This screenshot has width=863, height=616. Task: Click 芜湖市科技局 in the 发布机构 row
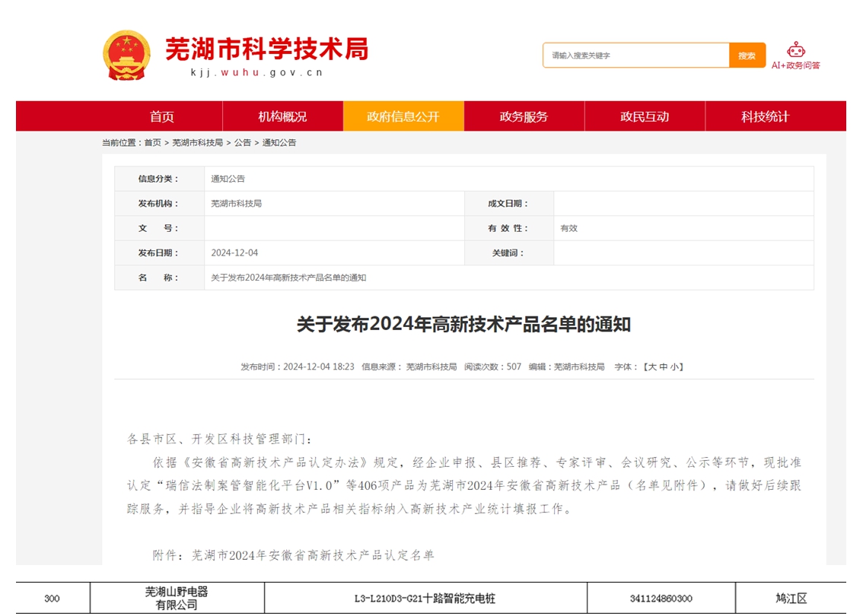pos(236,204)
